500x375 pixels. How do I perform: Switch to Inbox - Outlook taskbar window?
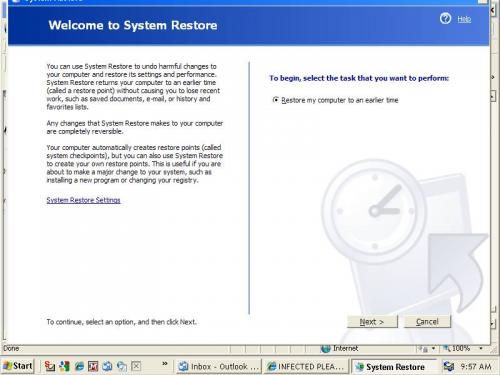click(219, 367)
